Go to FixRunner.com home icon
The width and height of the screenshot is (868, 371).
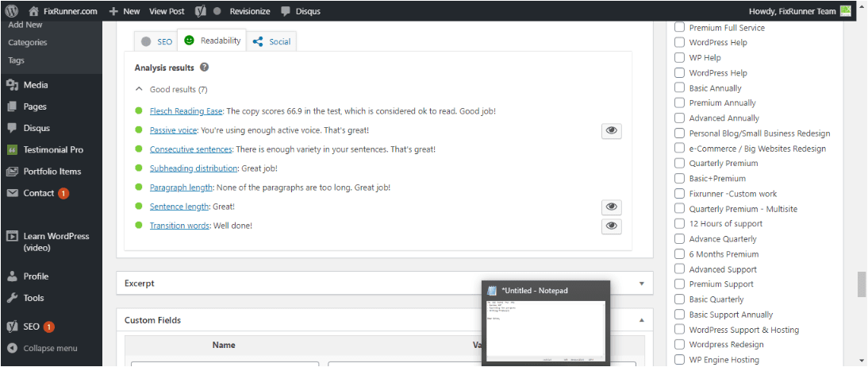34,10
